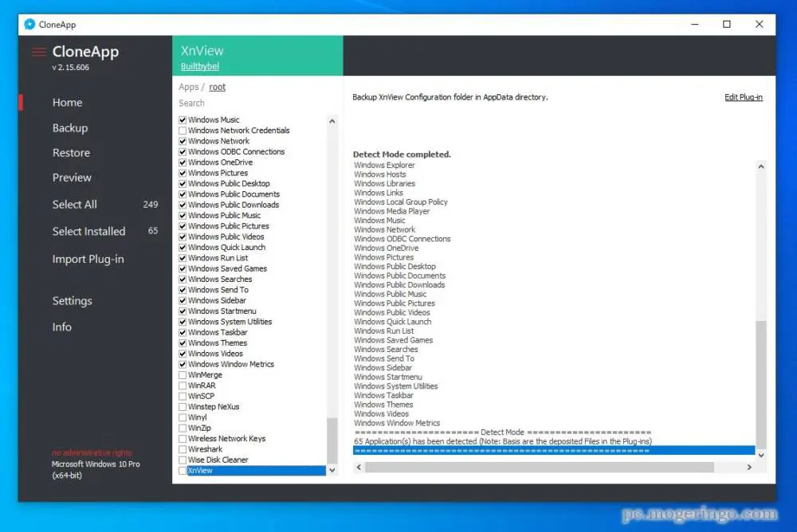
Task: Click 'Windows Local Group Policy' log line
Action: (401, 202)
